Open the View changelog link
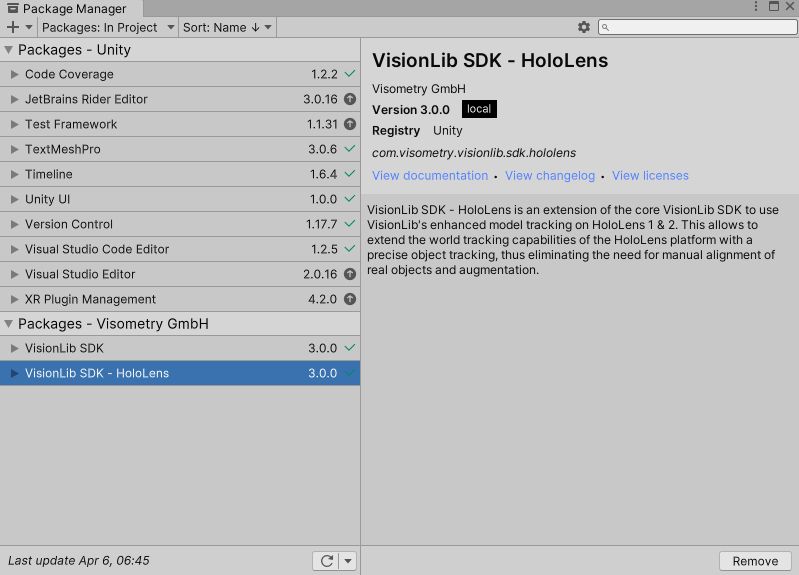Image resolution: width=799 pixels, height=575 pixels. 550,176
